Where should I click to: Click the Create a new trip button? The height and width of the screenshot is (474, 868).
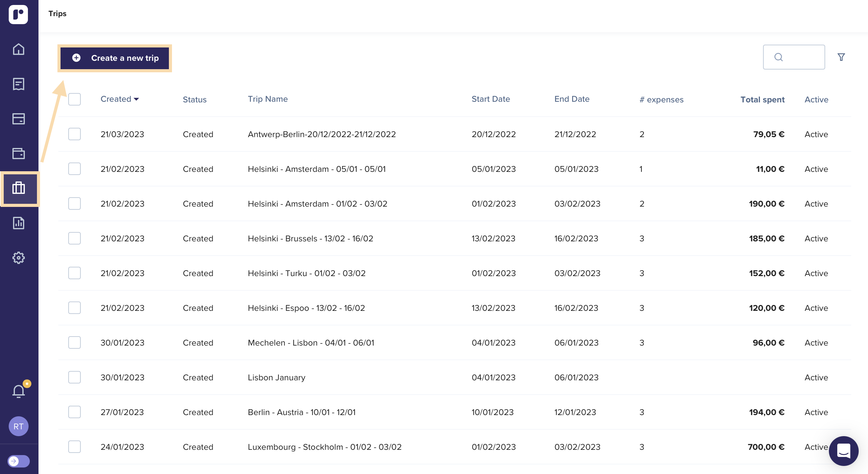pyautogui.click(x=115, y=58)
